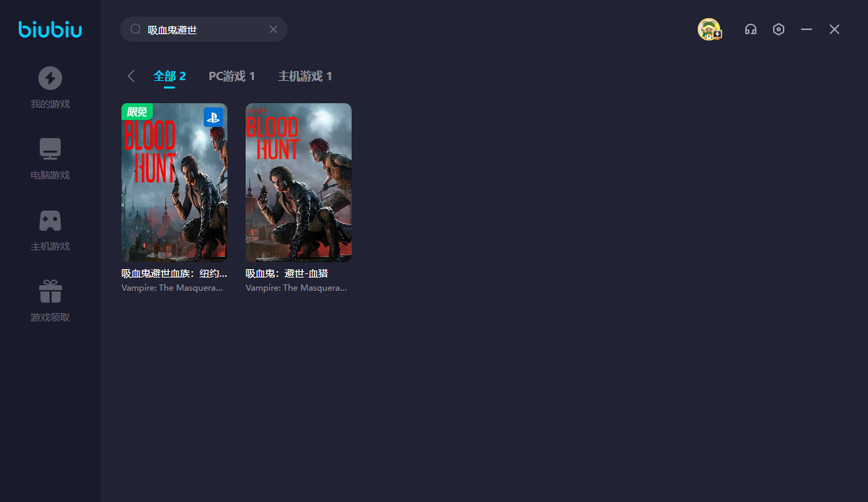Click the search magnifier icon
The width and height of the screenshot is (868, 502).
point(135,29)
